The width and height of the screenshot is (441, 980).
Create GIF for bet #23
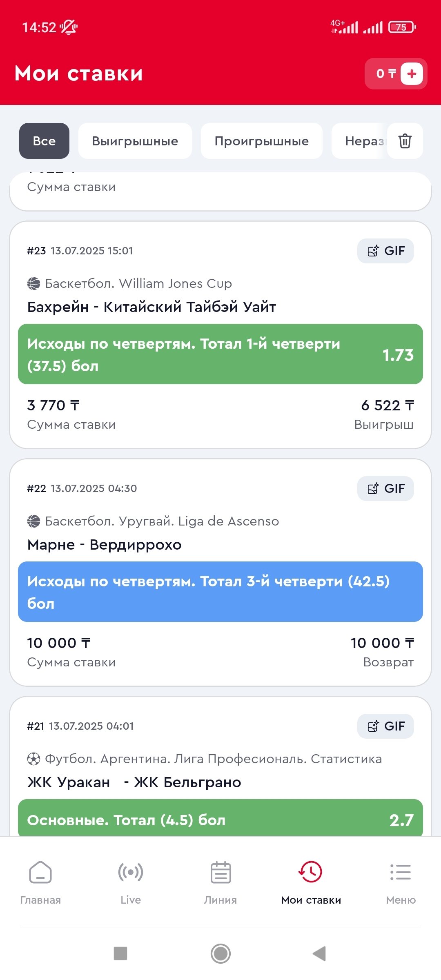(x=385, y=251)
